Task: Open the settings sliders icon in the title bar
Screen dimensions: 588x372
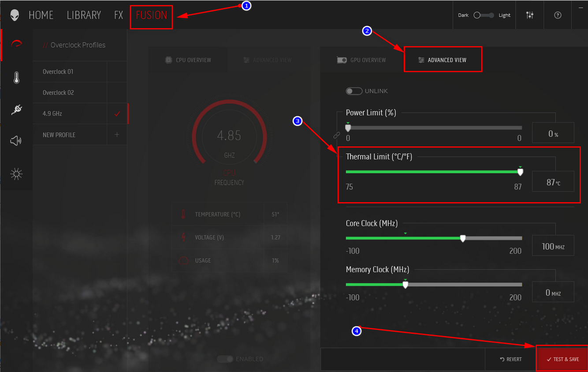Action: 530,15
